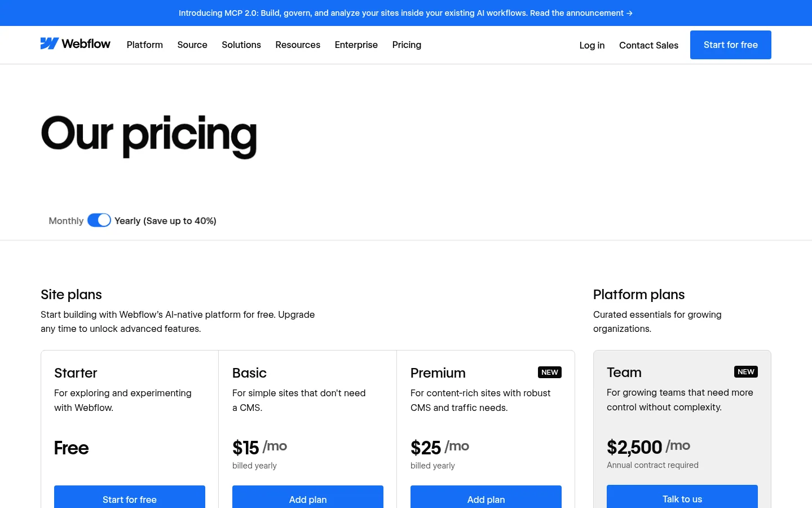This screenshot has width=812, height=508.
Task: Click the $2,500 /mo price
Action: click(648, 446)
